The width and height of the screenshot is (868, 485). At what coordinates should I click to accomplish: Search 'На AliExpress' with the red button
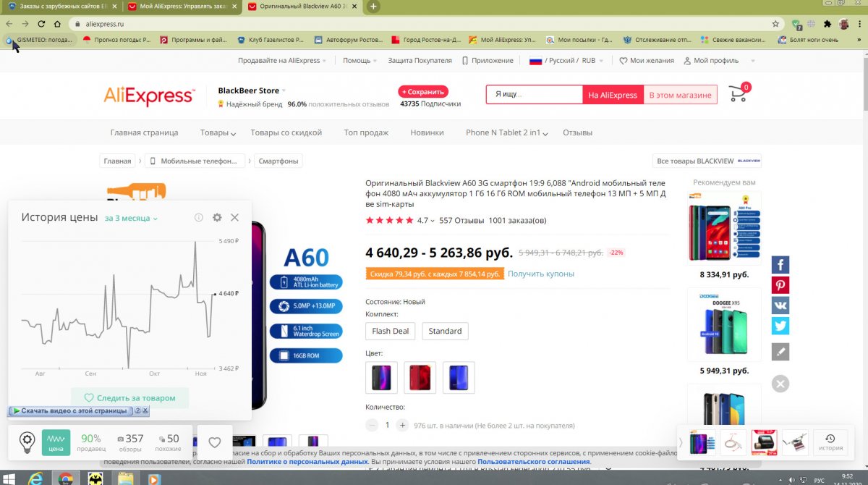[613, 95]
